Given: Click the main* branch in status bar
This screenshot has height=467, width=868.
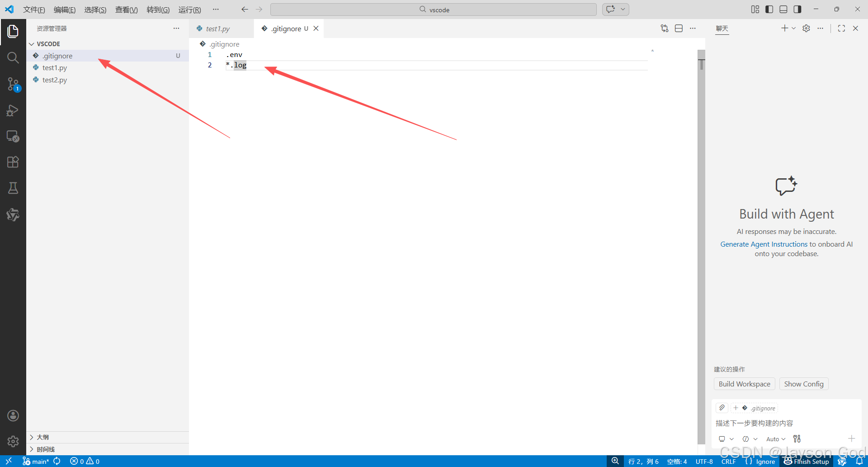Looking at the screenshot, I should (36, 461).
